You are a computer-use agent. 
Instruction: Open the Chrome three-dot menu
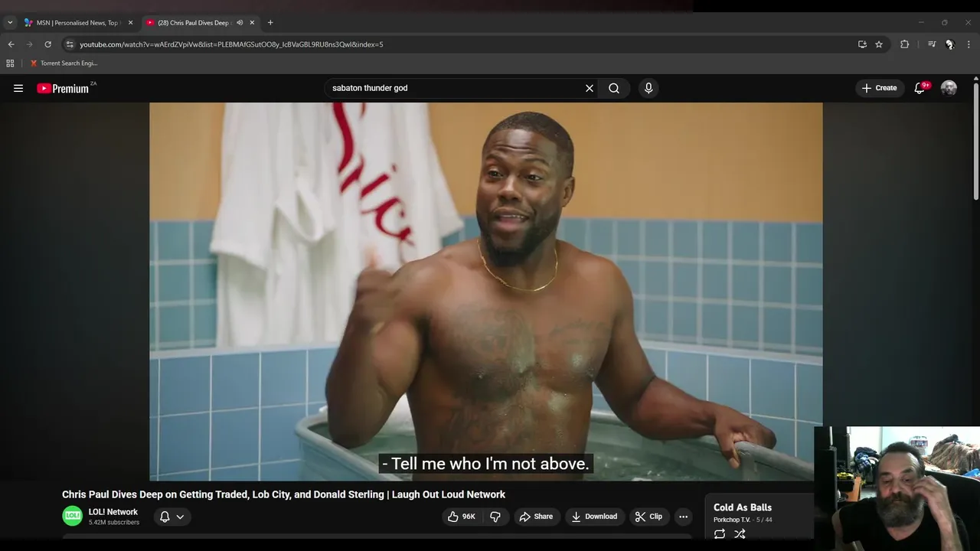(969, 44)
